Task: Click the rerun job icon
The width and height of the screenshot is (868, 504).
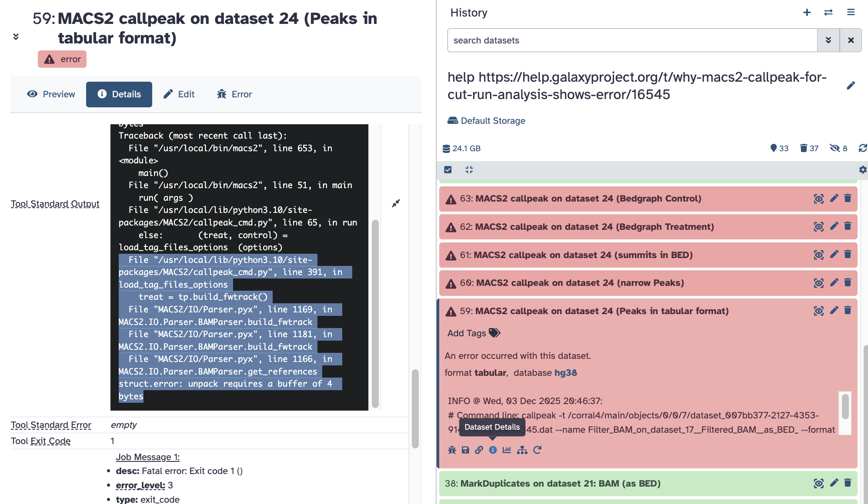Action: pos(537,450)
